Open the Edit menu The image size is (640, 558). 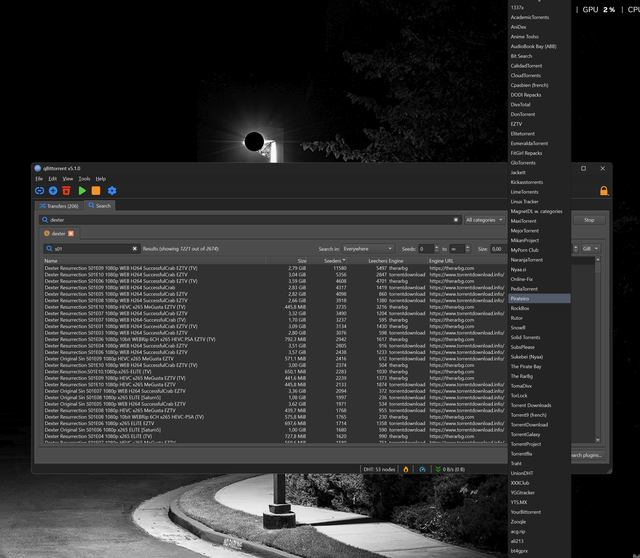pos(53,179)
